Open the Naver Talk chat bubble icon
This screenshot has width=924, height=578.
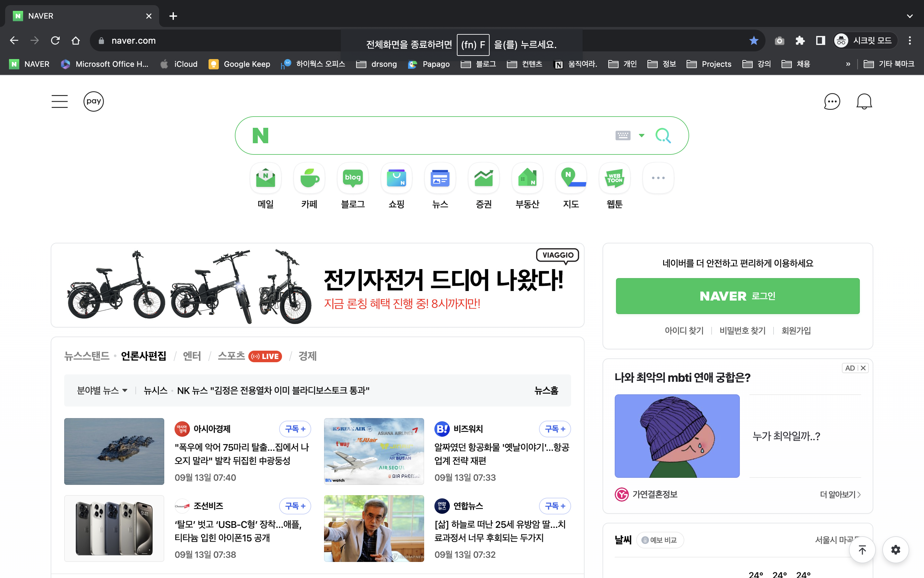click(x=832, y=102)
